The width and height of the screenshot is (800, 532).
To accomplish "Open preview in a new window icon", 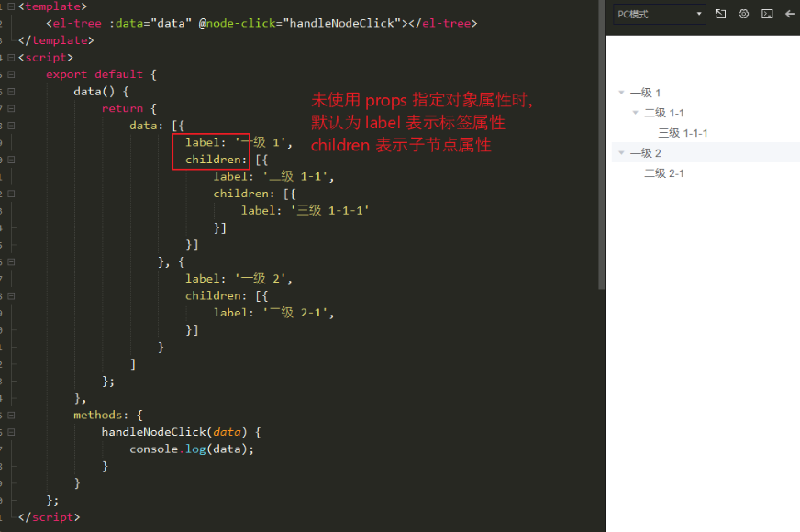I will (x=720, y=14).
